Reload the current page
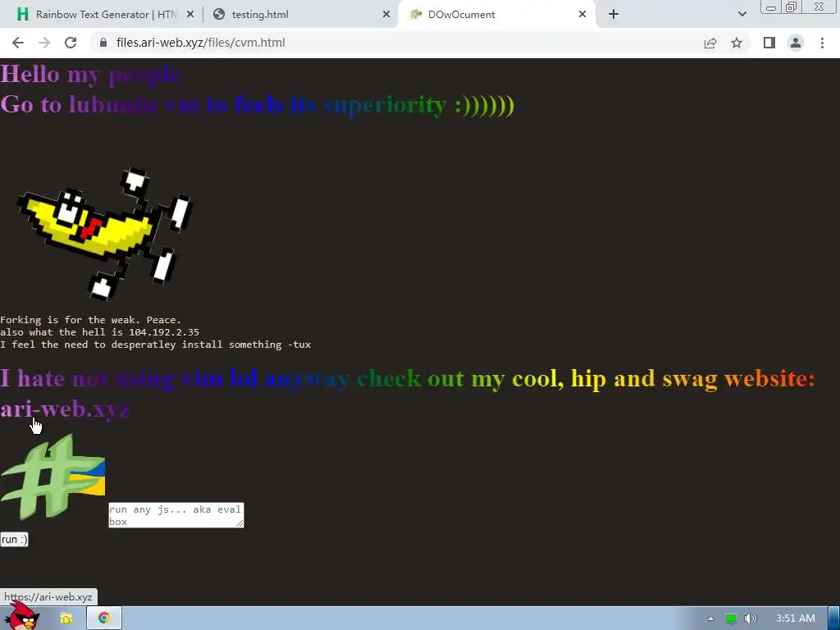 71,43
